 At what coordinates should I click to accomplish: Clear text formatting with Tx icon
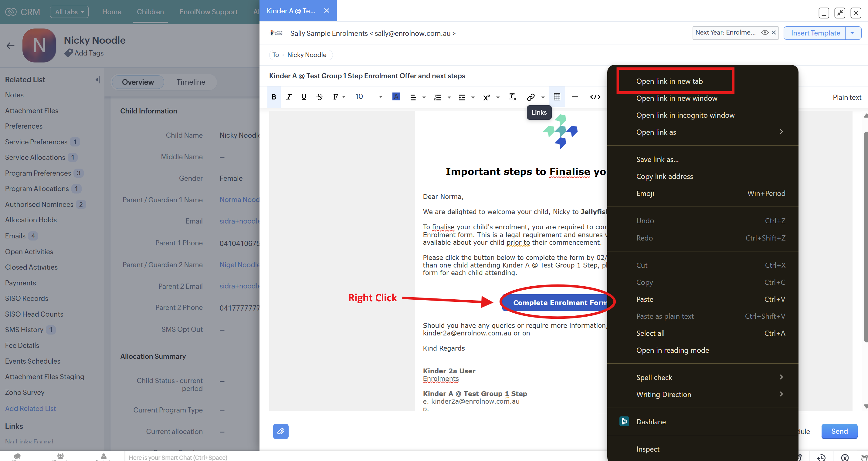point(512,97)
